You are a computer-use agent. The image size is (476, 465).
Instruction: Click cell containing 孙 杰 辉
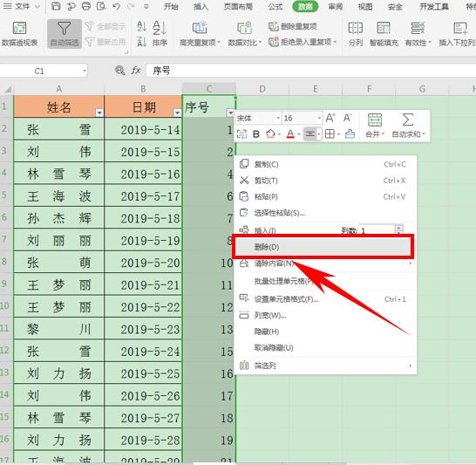(x=59, y=218)
